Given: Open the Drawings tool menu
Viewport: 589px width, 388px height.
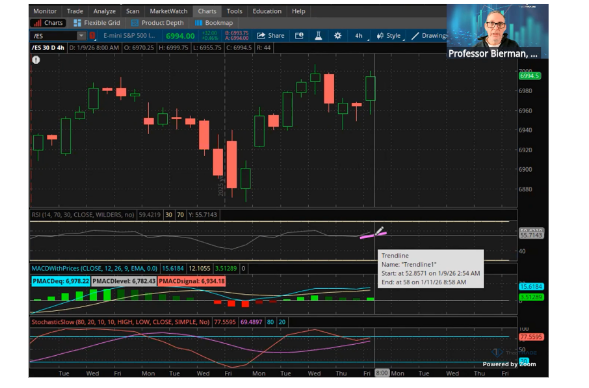Looking at the screenshot, I should tap(429, 36).
